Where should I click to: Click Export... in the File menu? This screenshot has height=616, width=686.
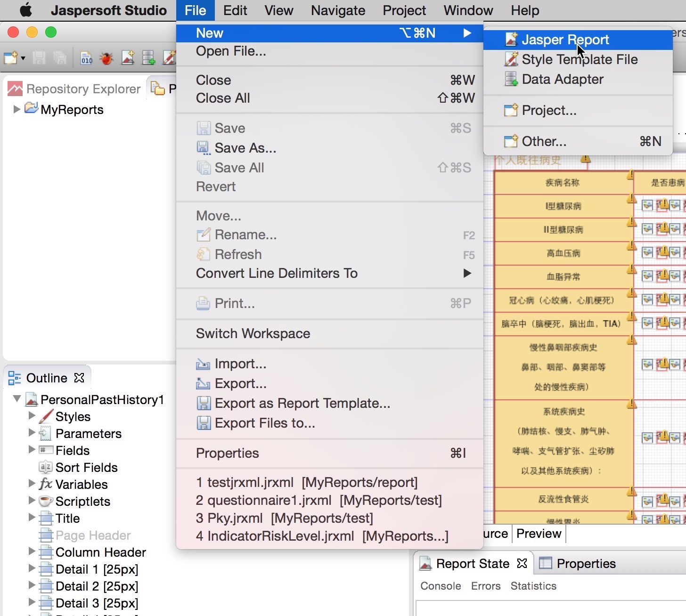[330, 383]
